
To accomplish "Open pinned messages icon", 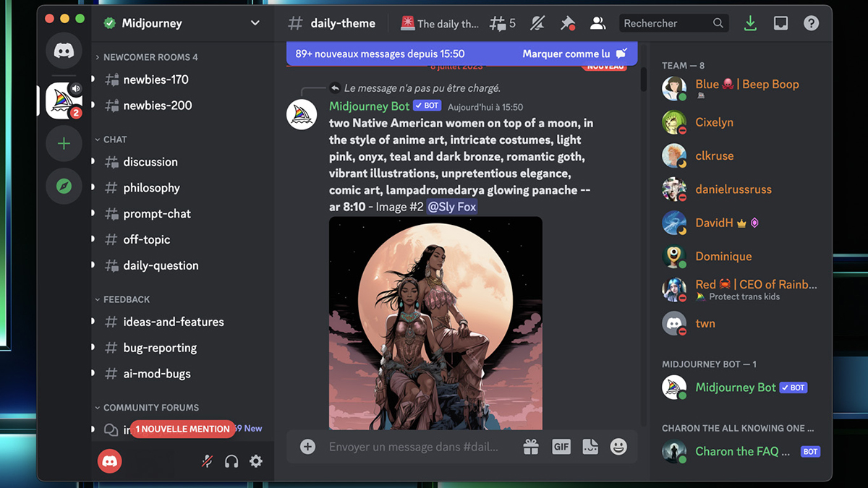I will [568, 24].
